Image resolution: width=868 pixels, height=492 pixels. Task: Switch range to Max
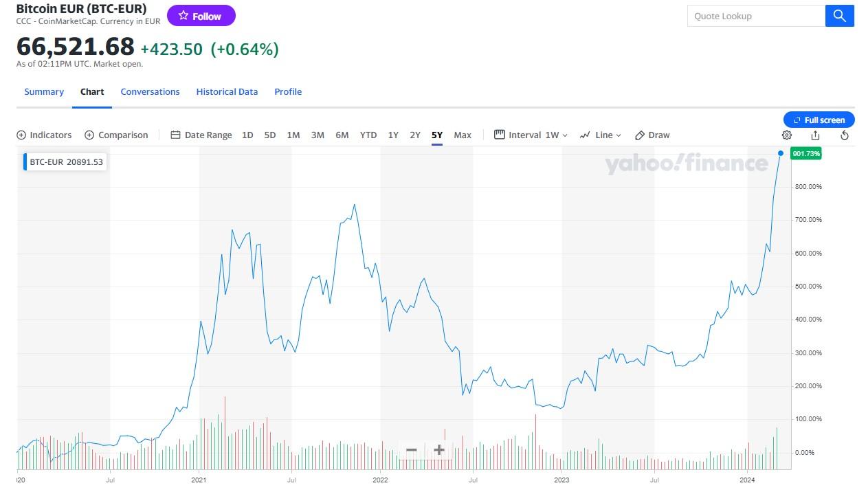(463, 135)
